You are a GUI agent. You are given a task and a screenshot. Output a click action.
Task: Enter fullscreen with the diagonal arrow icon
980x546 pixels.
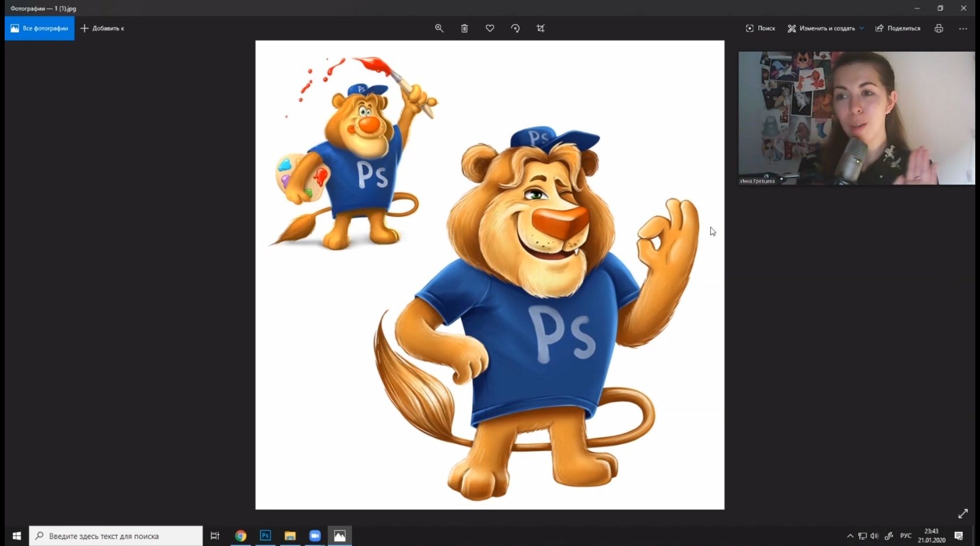(963, 514)
